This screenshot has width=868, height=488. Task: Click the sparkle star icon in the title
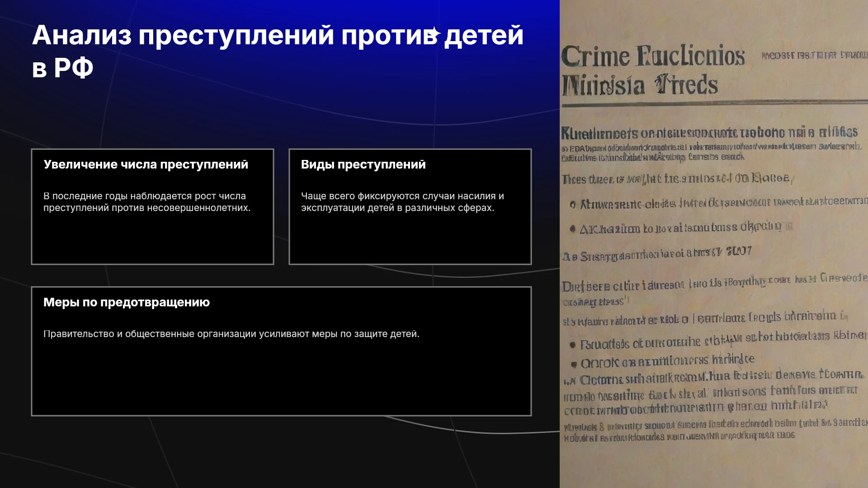434,33
